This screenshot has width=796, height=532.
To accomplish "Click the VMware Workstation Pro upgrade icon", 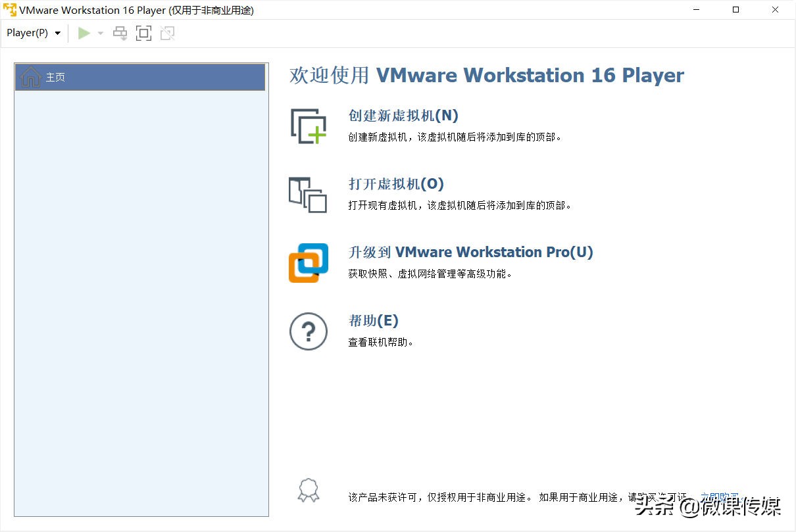I will click(307, 262).
